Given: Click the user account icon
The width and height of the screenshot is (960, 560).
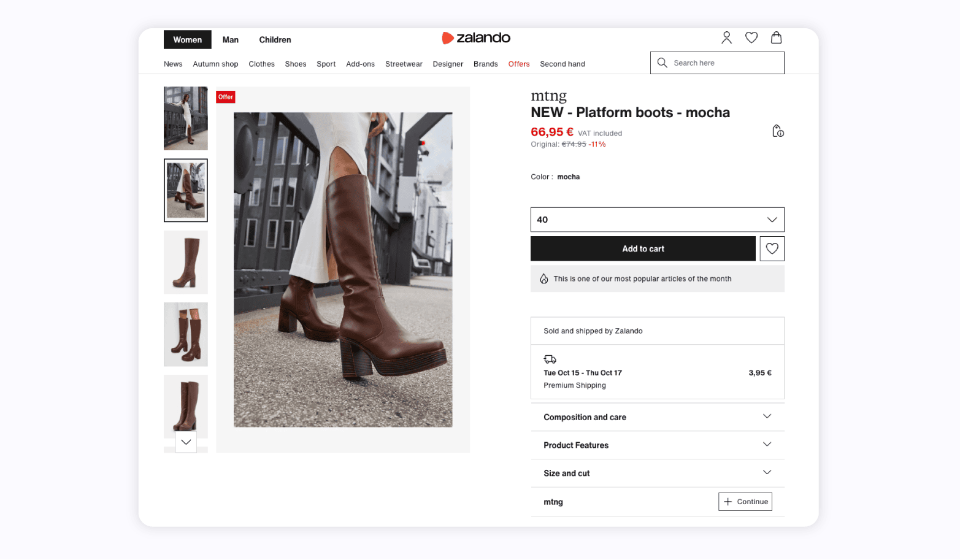Looking at the screenshot, I should 726,37.
